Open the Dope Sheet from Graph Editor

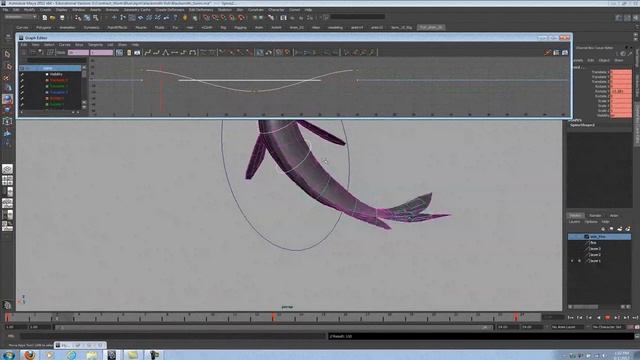[x=556, y=52]
